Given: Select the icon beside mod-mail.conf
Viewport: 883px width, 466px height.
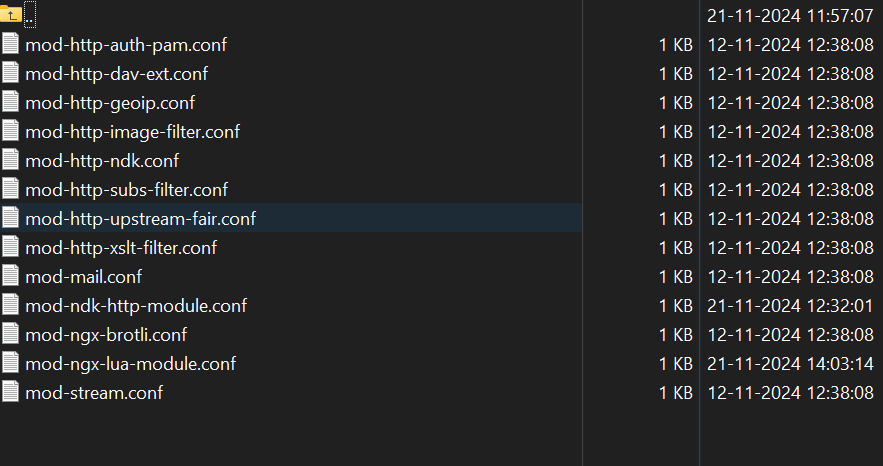Looking at the screenshot, I should [x=10, y=276].
